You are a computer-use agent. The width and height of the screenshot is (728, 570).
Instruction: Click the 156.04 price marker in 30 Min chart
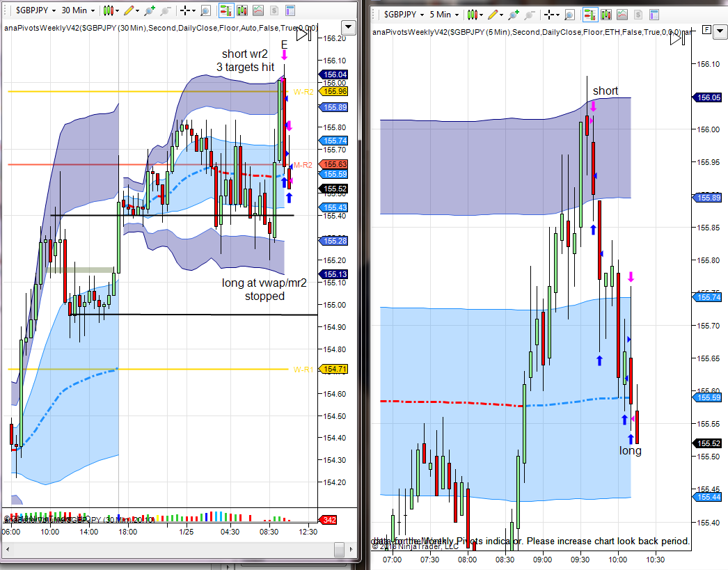(x=334, y=74)
